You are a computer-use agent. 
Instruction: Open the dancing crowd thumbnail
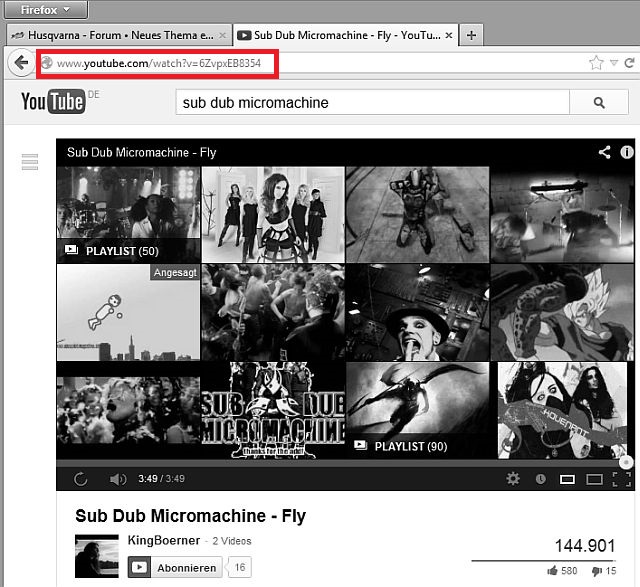pos(273,312)
